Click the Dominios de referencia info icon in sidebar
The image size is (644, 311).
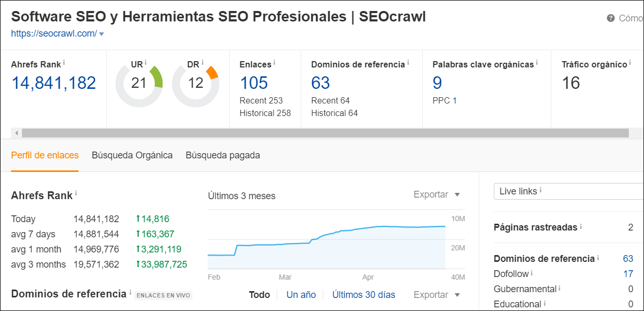pyautogui.click(x=598, y=258)
